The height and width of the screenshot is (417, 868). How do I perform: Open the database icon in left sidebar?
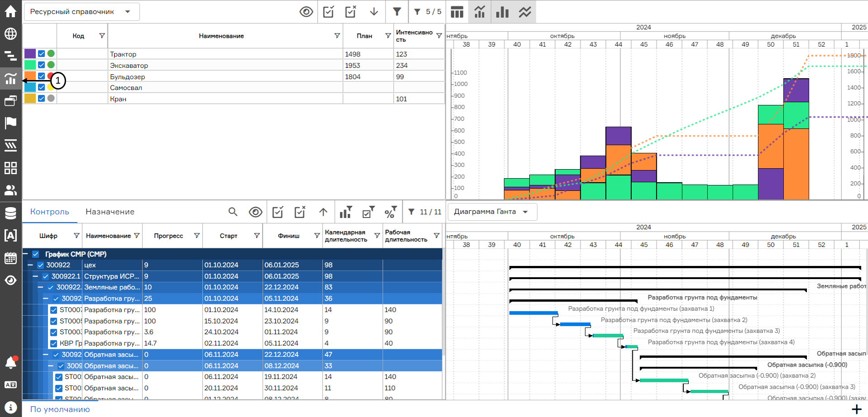pos(10,213)
